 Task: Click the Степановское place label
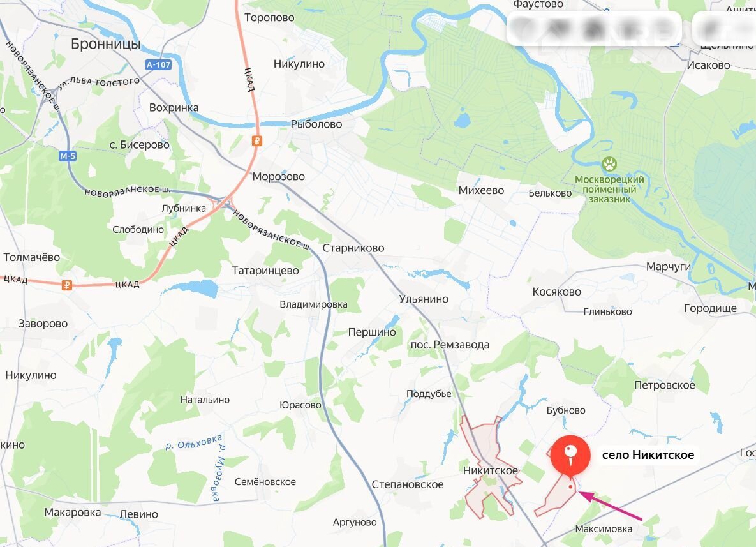tap(408, 485)
